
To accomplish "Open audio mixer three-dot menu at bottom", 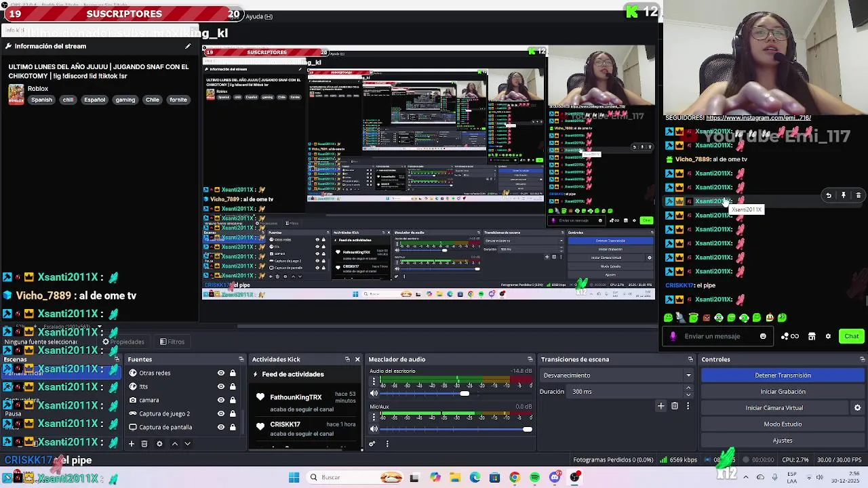I will pos(387,444).
